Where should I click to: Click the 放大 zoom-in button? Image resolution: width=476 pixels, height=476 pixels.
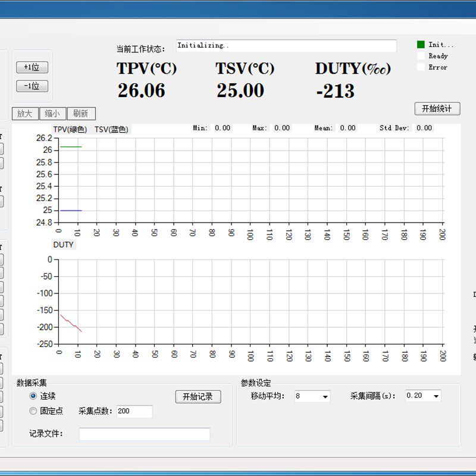click(x=25, y=114)
